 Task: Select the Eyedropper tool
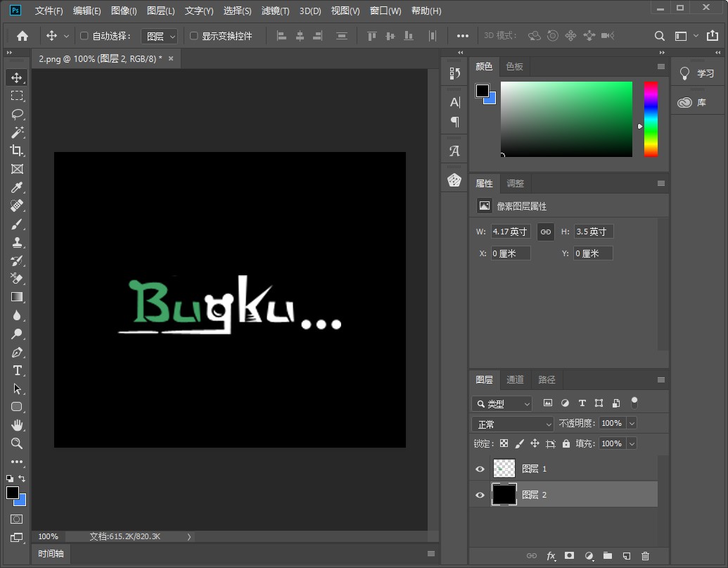[x=17, y=187]
